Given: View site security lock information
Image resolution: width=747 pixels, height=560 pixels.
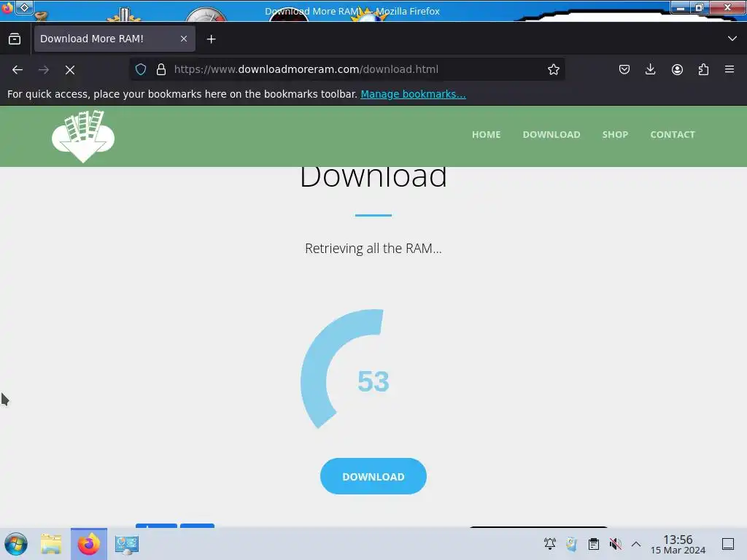Looking at the screenshot, I should 161,69.
